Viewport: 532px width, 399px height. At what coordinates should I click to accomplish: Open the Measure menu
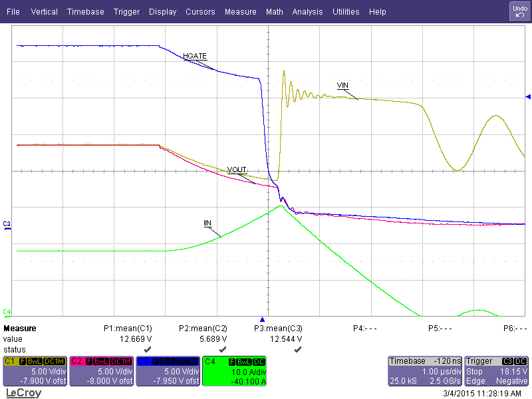click(240, 12)
